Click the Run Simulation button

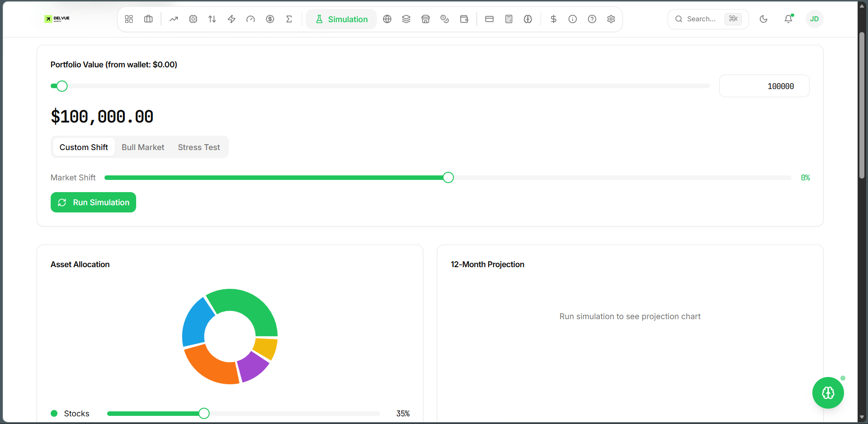coord(93,203)
